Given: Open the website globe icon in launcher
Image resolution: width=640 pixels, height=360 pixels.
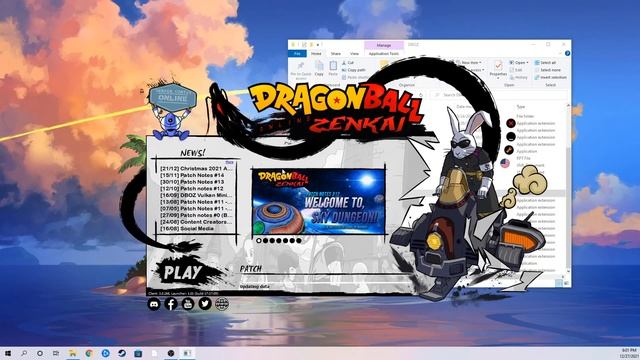Looking at the screenshot, I should click(x=222, y=304).
